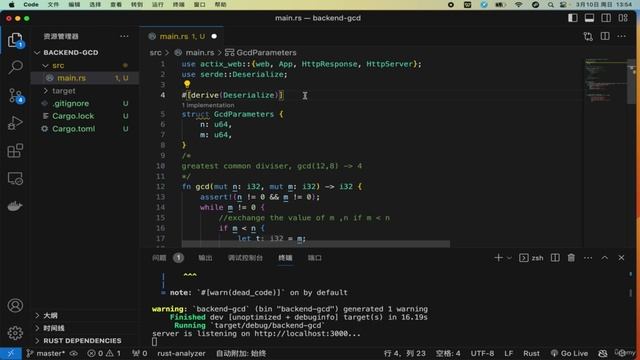The height and width of the screenshot is (360, 640).
Task: Expand the Outline section
Action: pyautogui.click(x=37, y=316)
